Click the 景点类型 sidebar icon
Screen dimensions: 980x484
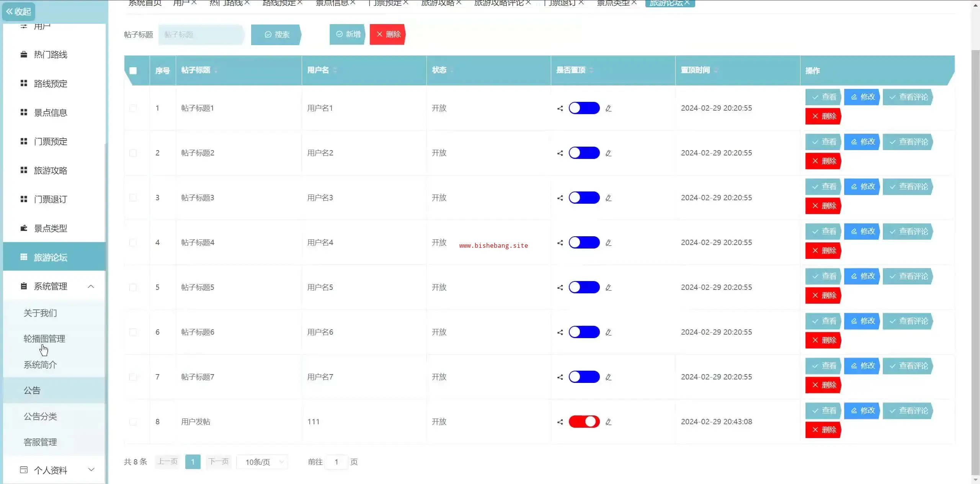[24, 228]
